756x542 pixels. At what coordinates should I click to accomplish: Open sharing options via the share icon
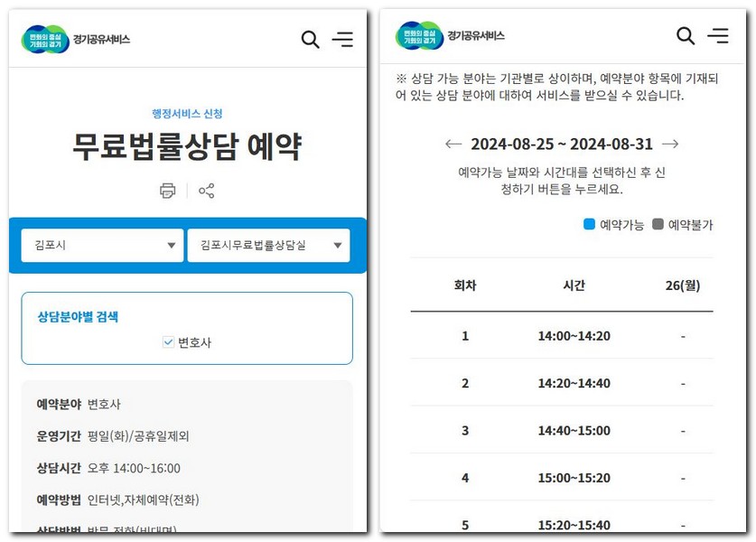pos(208,191)
